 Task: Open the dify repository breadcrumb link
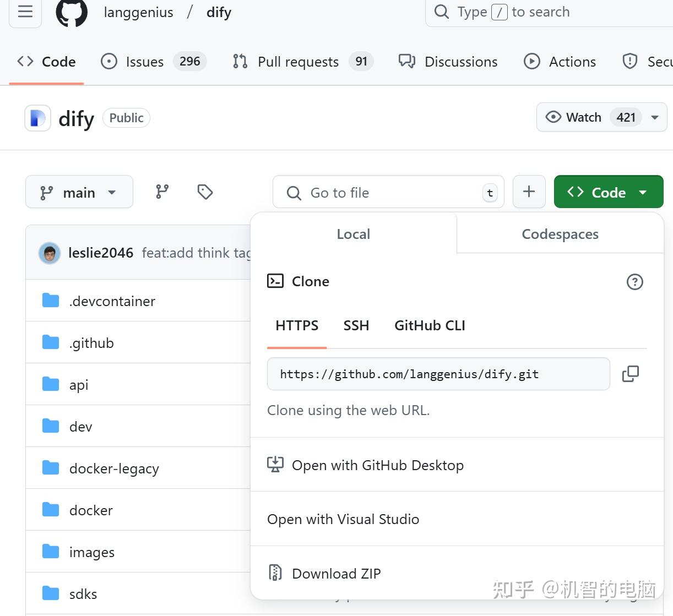tap(219, 12)
